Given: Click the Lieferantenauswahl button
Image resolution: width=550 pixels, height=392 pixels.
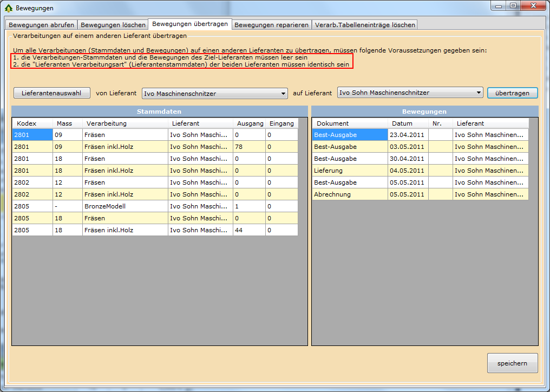Looking at the screenshot, I should click(51, 93).
